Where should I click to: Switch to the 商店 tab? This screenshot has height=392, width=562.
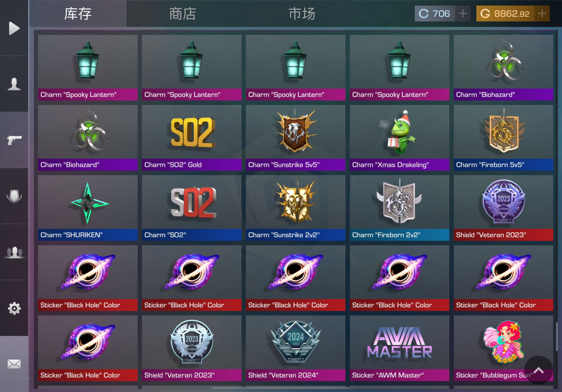[182, 14]
